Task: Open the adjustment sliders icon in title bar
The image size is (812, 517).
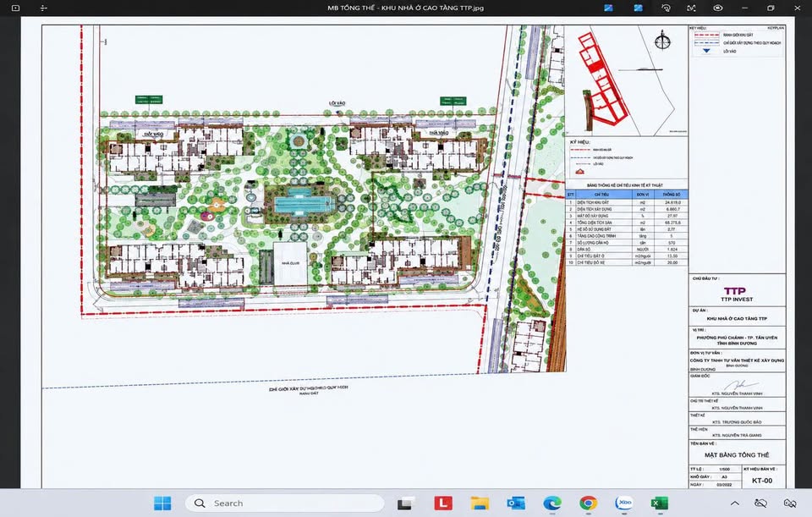Action: click(43, 8)
